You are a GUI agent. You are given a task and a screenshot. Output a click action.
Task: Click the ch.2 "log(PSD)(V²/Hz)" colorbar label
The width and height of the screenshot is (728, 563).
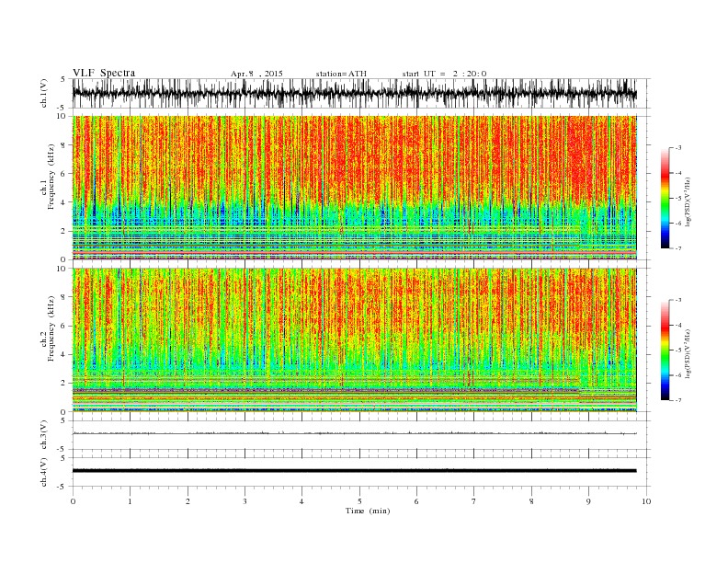[688, 353]
